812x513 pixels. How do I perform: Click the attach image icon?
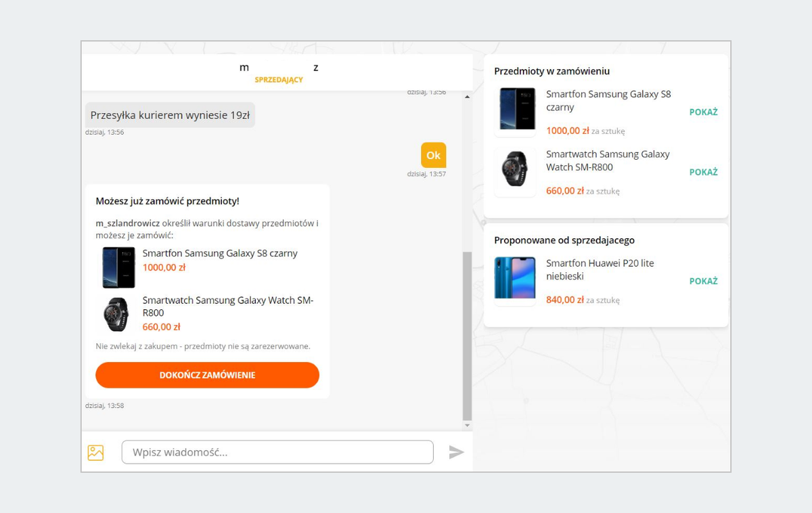(x=95, y=453)
